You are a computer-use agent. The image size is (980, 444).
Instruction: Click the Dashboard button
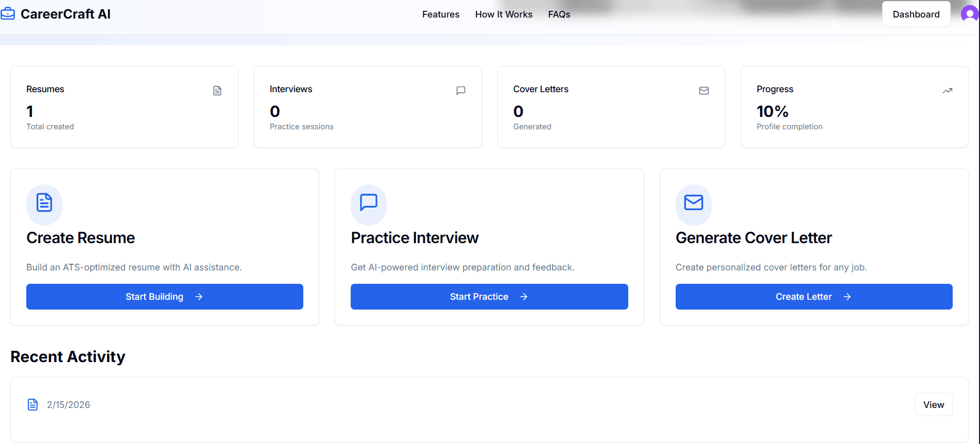coord(916,14)
